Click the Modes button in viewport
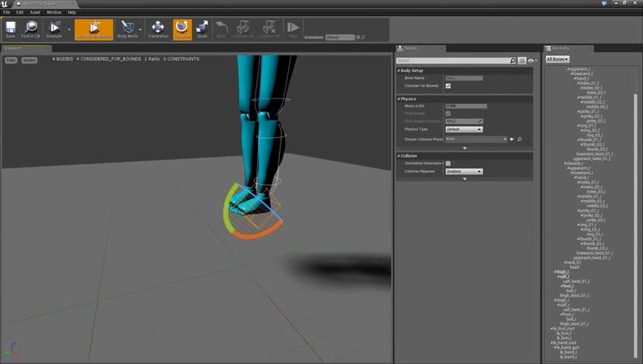Viewport: 643px width, 364px height. 29,60
